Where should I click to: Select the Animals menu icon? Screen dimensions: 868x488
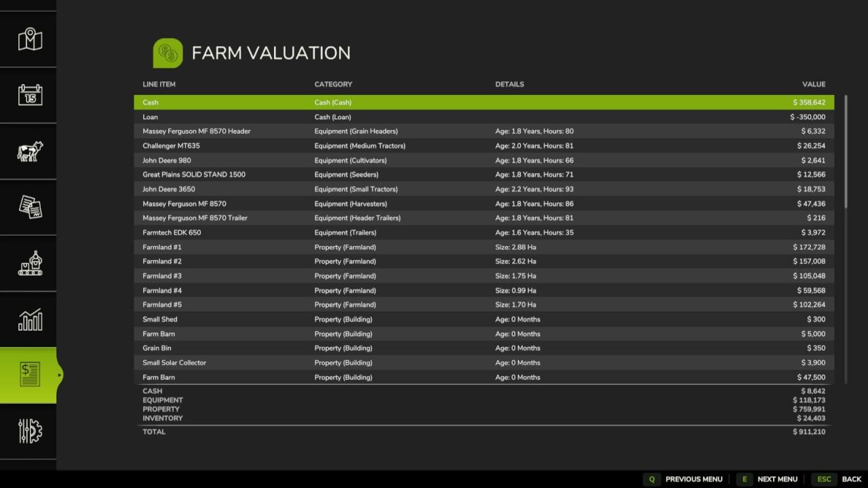28,151
